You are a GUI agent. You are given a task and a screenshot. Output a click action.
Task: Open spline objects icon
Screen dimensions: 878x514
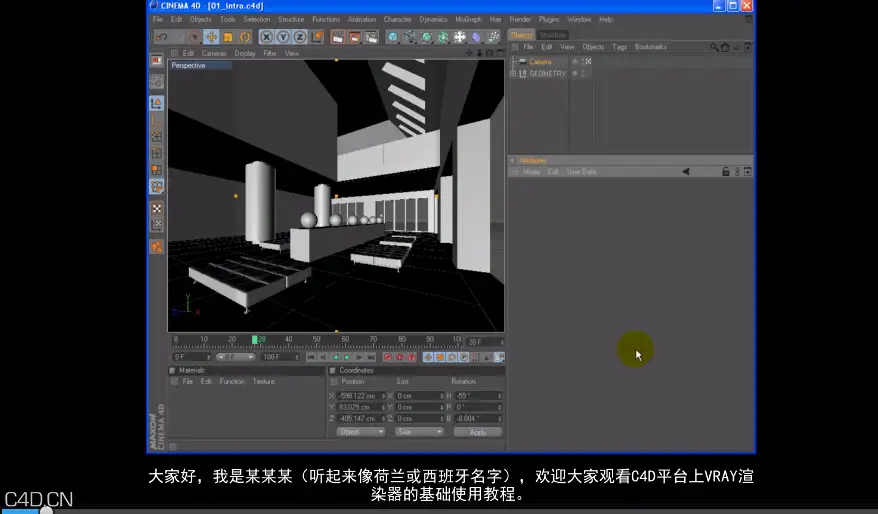pos(410,38)
